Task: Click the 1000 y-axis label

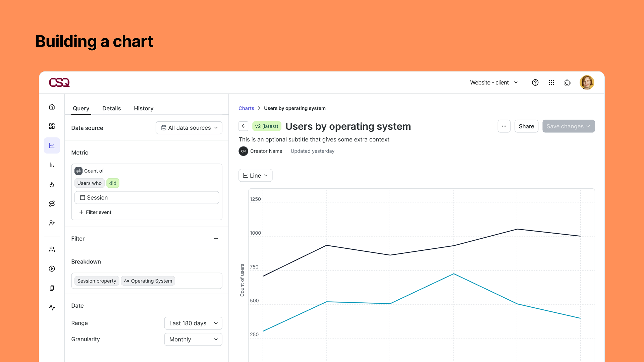Action: 255,233
